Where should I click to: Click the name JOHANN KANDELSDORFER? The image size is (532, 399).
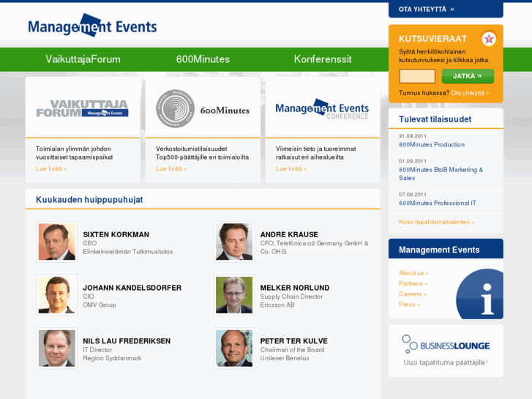[x=132, y=288]
